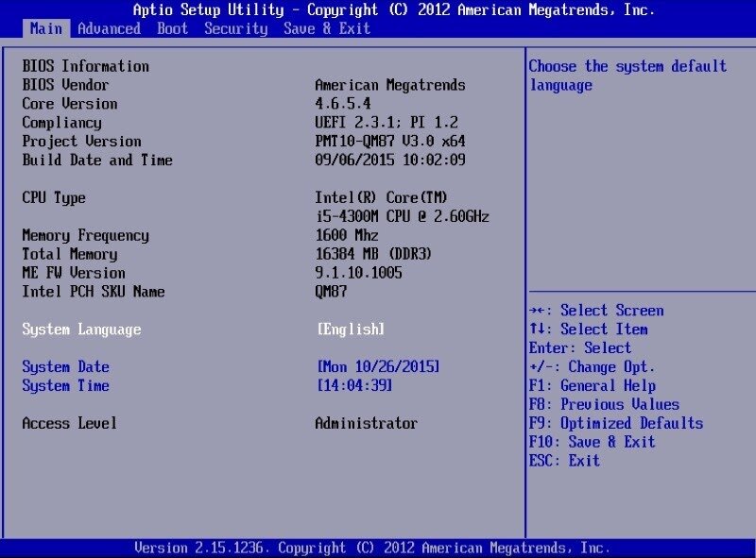This screenshot has height=558, width=756.
Task: Click the F1: General Help hint
Action: point(593,386)
